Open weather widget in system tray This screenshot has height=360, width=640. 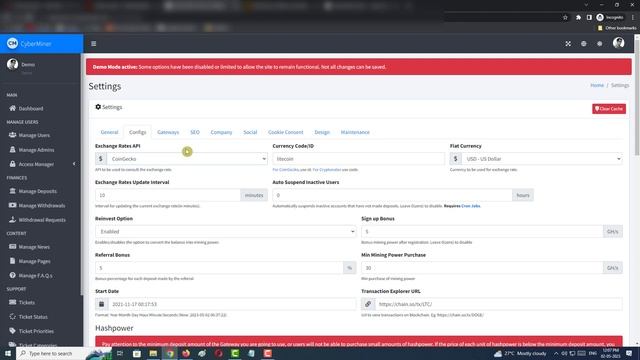(x=520, y=353)
